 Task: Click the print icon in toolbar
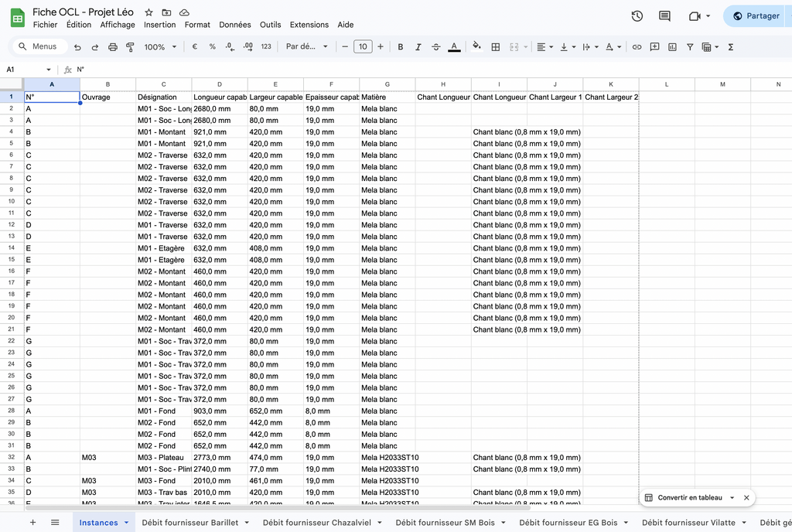(113, 47)
